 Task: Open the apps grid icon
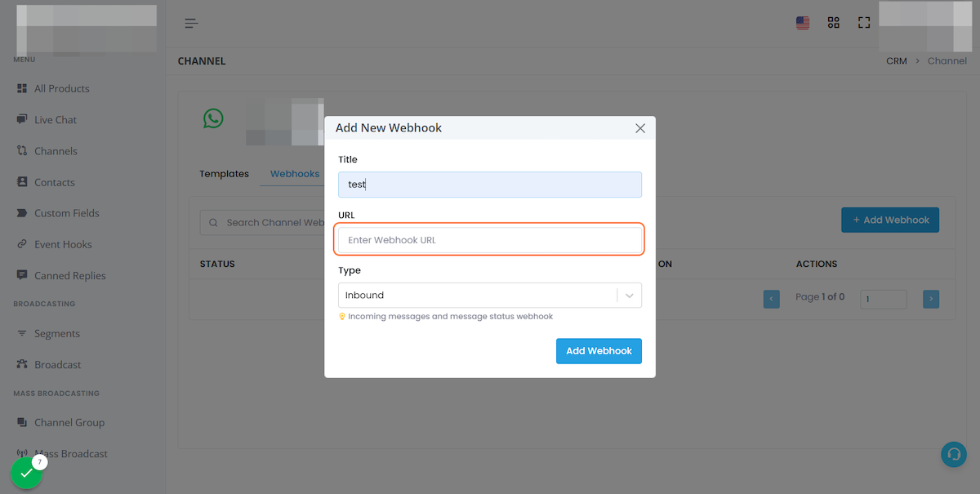833,23
